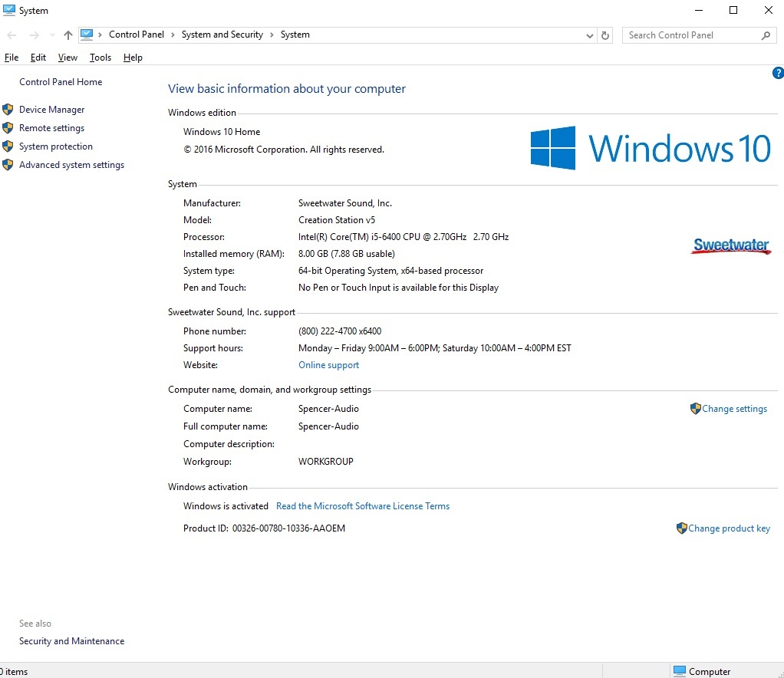Open the recent locations dropdown arrow

point(52,35)
